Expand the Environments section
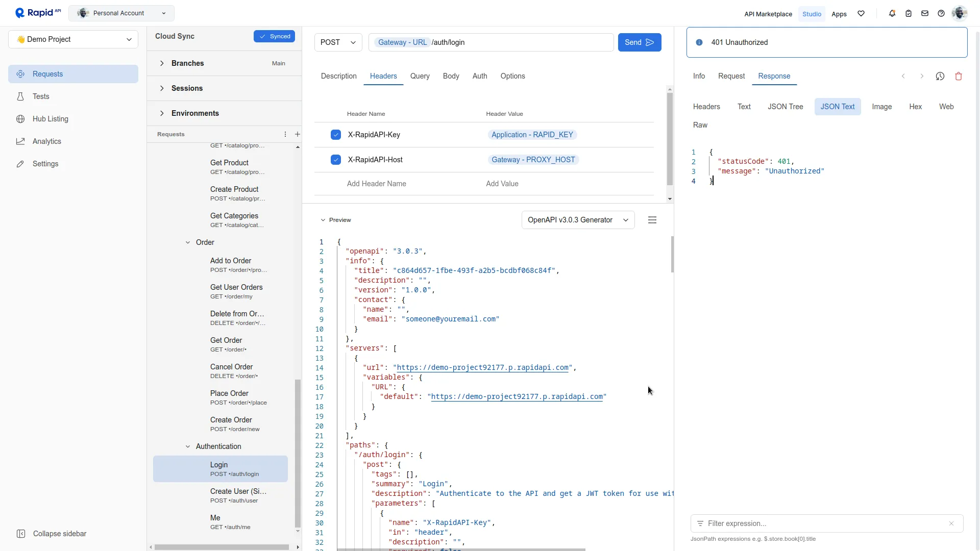980x551 pixels. click(195, 113)
